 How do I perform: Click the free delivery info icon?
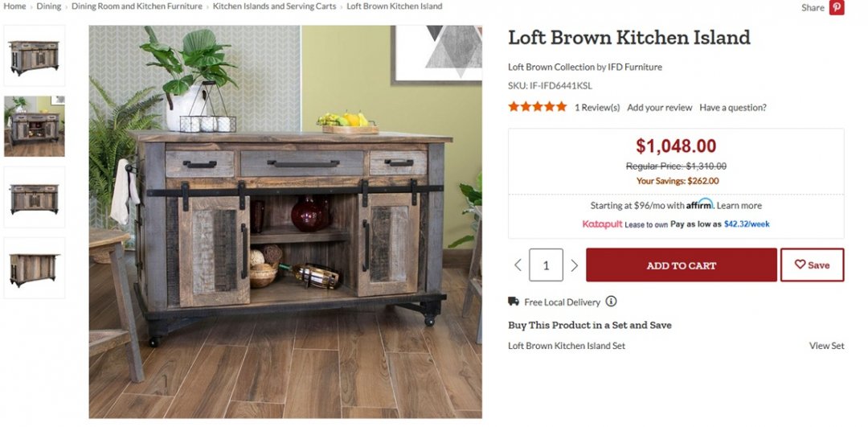(x=611, y=302)
